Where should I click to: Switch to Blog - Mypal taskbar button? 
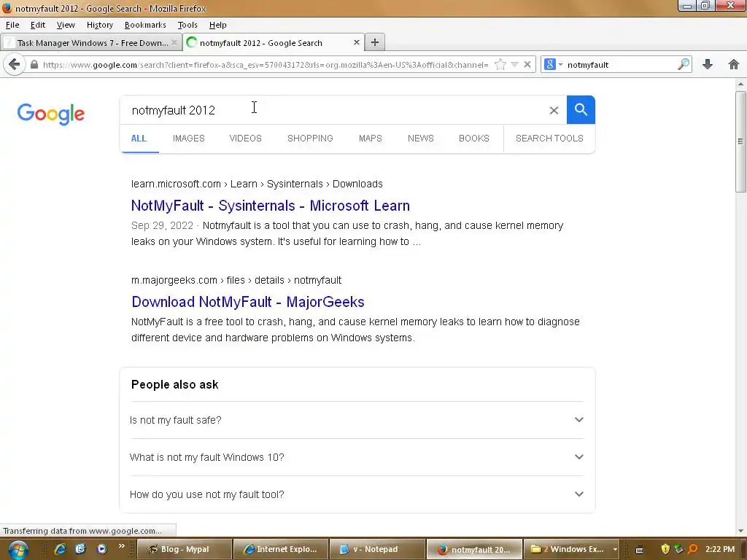185,549
